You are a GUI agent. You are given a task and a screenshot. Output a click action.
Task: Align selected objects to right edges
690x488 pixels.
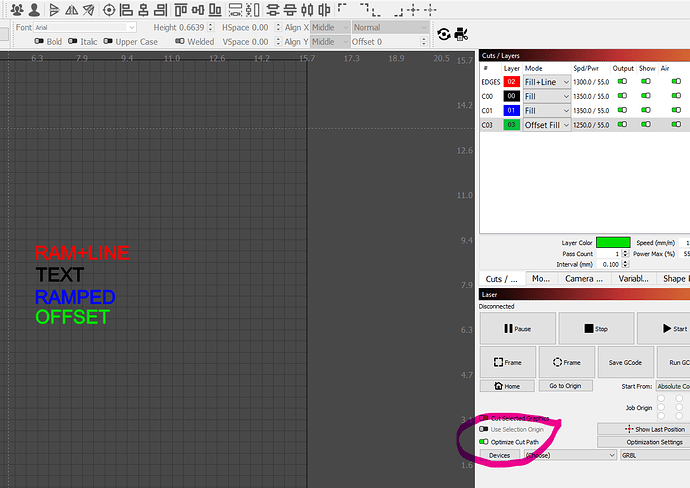coord(161,10)
